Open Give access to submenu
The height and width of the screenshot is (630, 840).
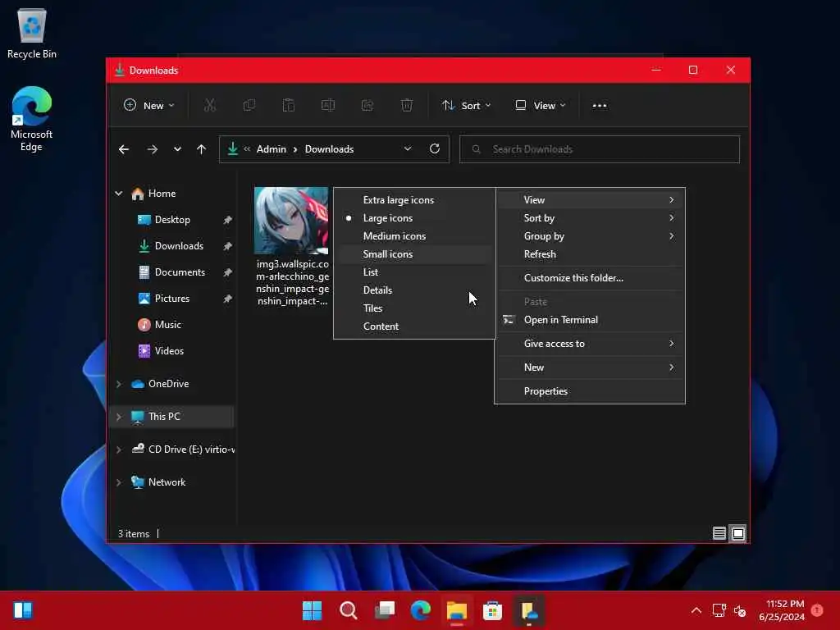click(590, 344)
